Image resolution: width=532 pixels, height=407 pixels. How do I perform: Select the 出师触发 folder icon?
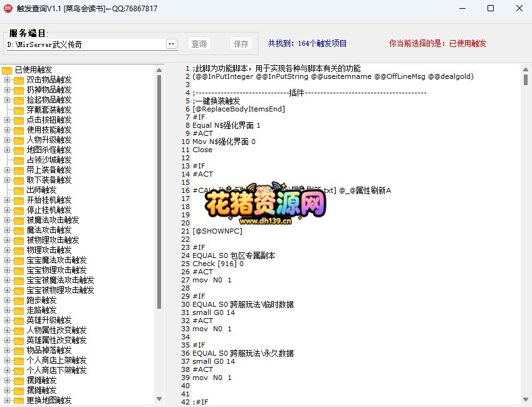click(x=19, y=190)
